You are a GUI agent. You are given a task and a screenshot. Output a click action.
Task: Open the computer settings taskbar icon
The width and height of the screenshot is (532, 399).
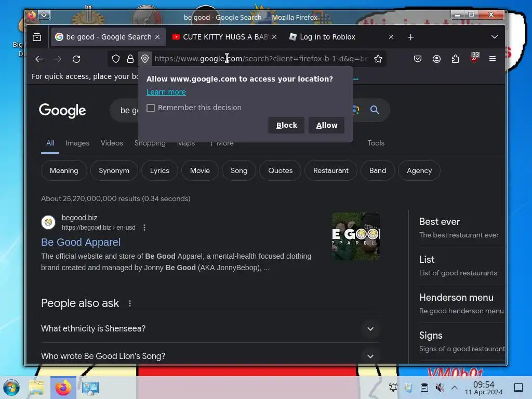click(90, 388)
